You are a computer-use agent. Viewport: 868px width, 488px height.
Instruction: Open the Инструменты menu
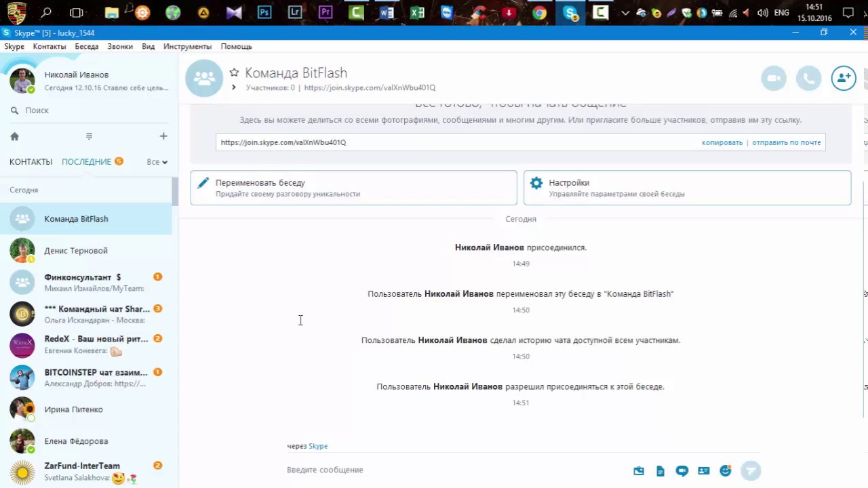(187, 47)
